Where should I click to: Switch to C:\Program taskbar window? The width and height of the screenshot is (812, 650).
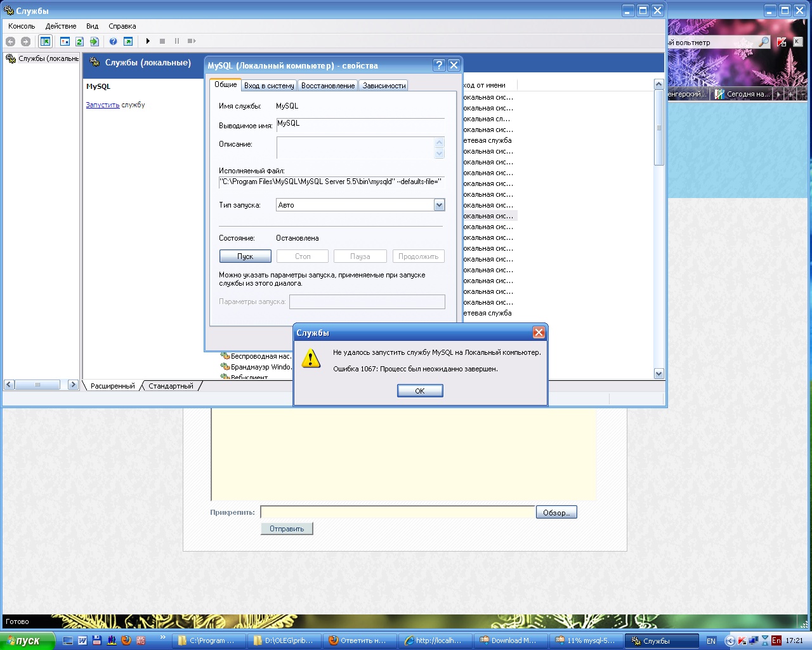[207, 640]
